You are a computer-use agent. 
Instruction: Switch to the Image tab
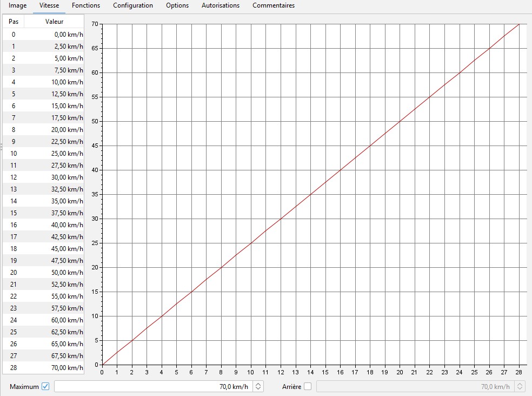tap(17, 5)
